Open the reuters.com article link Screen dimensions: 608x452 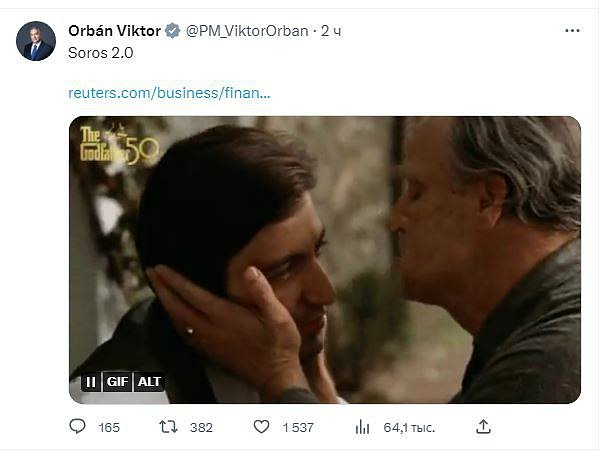[x=169, y=93]
